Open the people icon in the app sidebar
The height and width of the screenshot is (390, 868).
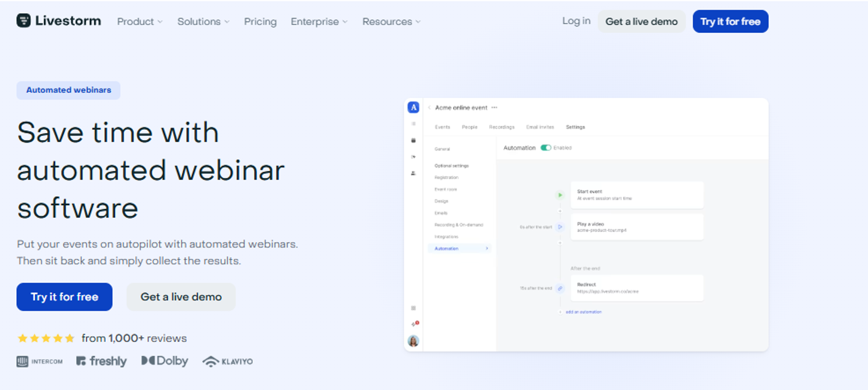pos(413,173)
